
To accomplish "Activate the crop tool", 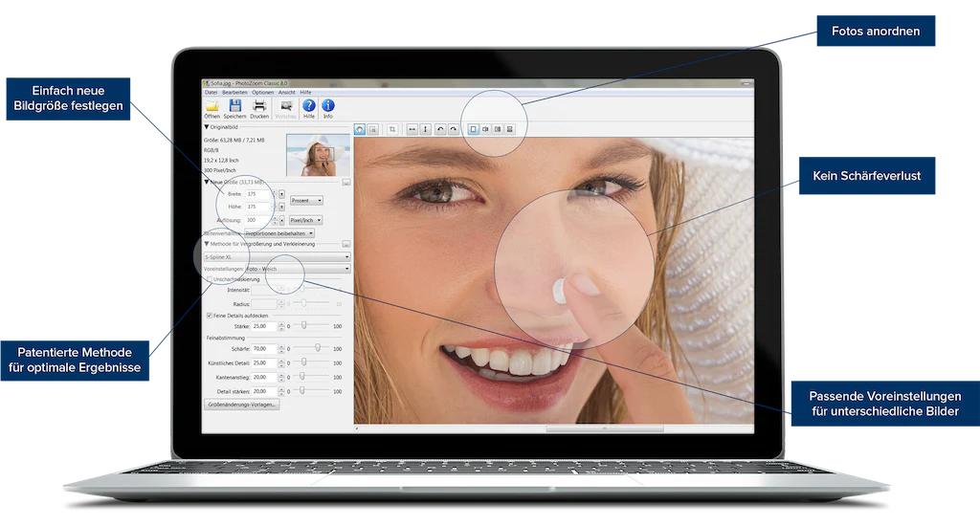I will point(391,129).
